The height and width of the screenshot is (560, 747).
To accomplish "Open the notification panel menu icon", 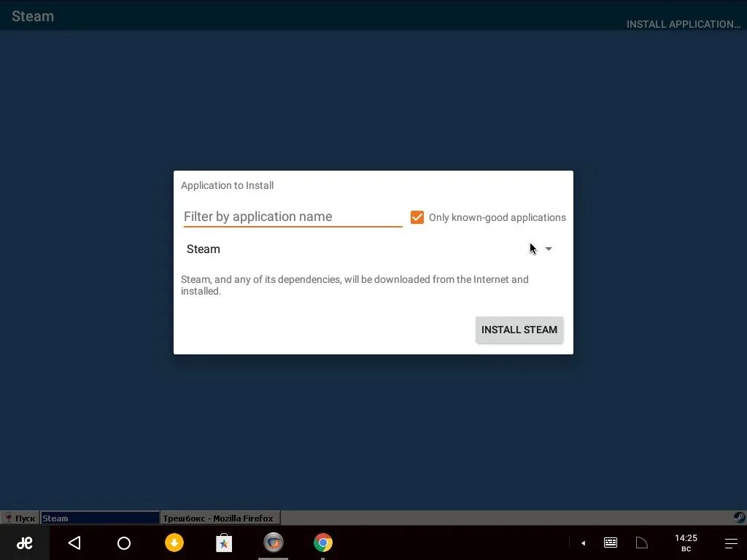I will 731,542.
